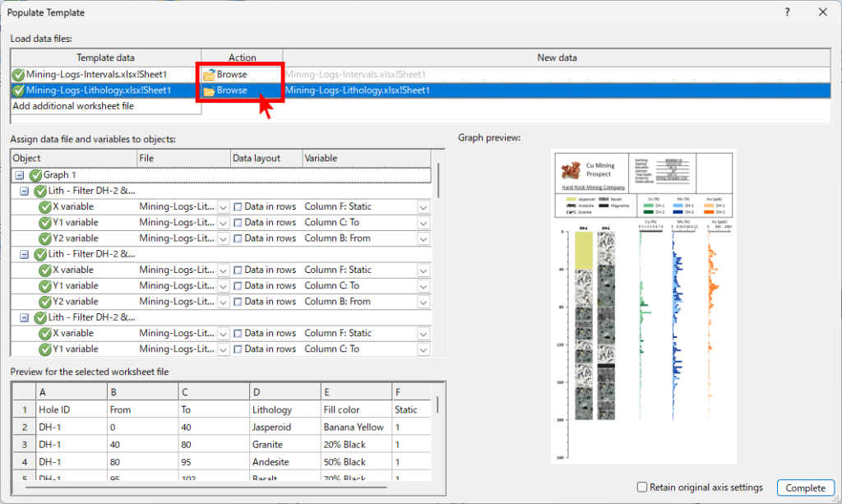Toggle Data in rows for first Y1 variable
Screen dimensions: 842x504
point(237,223)
